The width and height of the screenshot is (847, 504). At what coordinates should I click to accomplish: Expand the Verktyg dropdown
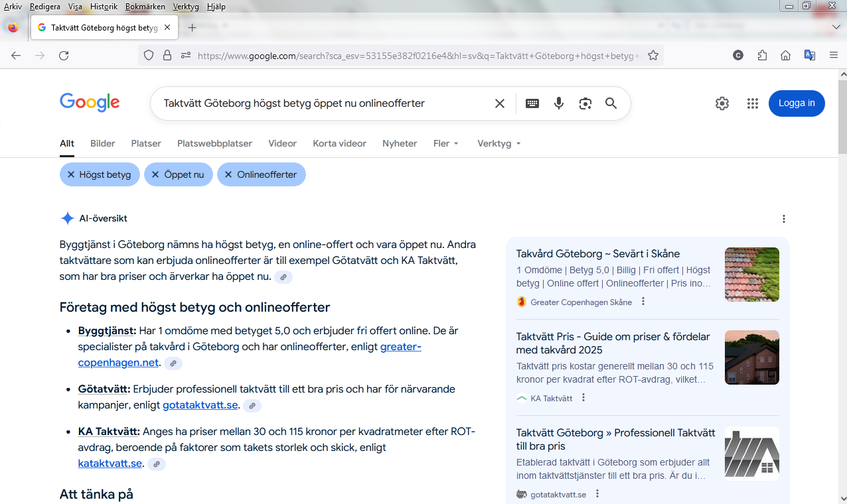pyautogui.click(x=499, y=143)
